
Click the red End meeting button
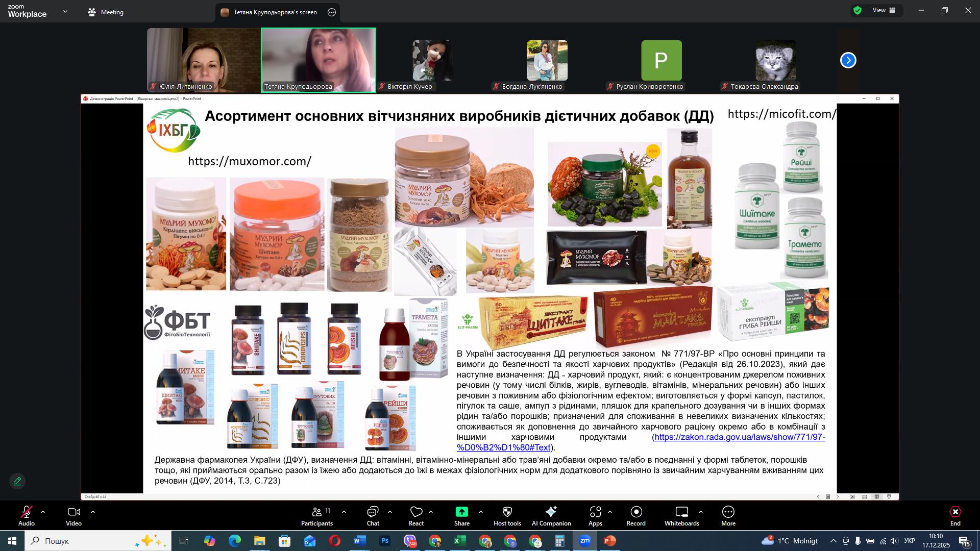pyautogui.click(x=955, y=515)
